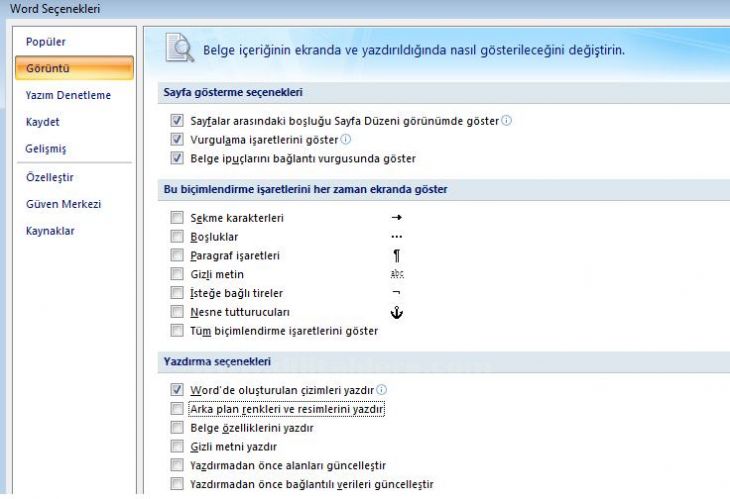Image resolution: width=730 pixels, height=499 pixels.
Task: Open the Popüler options category
Action: (x=46, y=42)
